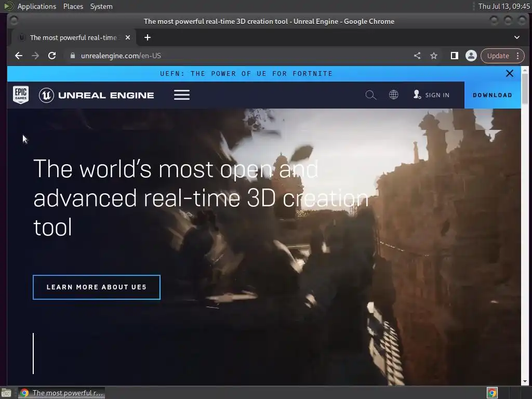Image resolution: width=532 pixels, height=399 pixels.
Task: Open the language globe selector
Action: 394,95
